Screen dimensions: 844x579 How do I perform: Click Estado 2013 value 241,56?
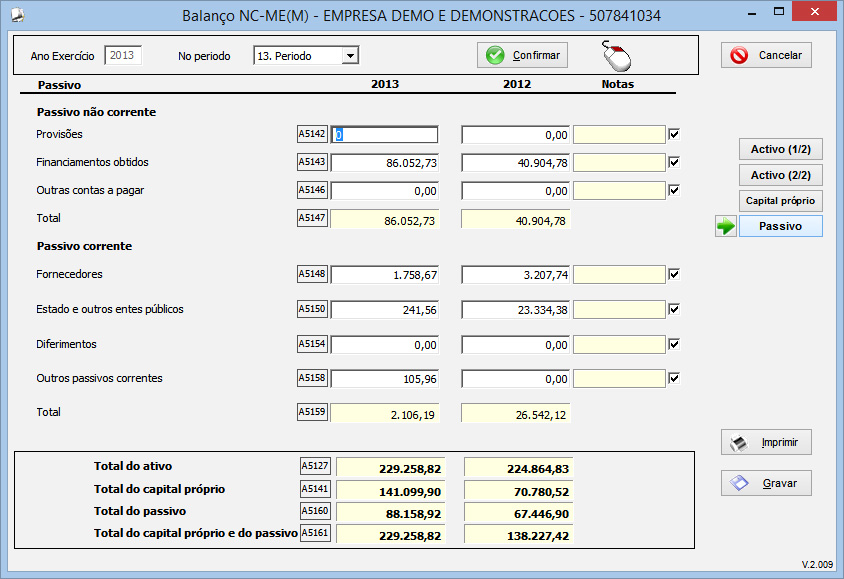coord(385,309)
